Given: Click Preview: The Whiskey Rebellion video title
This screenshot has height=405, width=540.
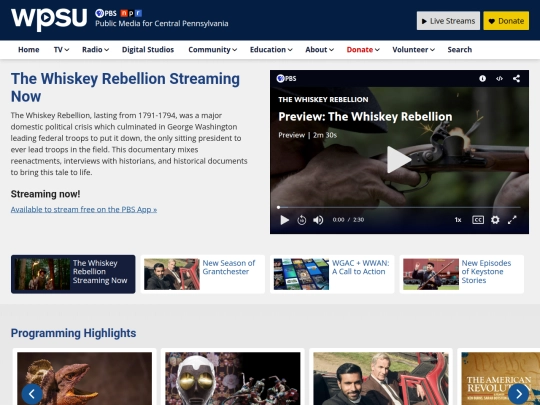Looking at the screenshot, I should (365, 117).
